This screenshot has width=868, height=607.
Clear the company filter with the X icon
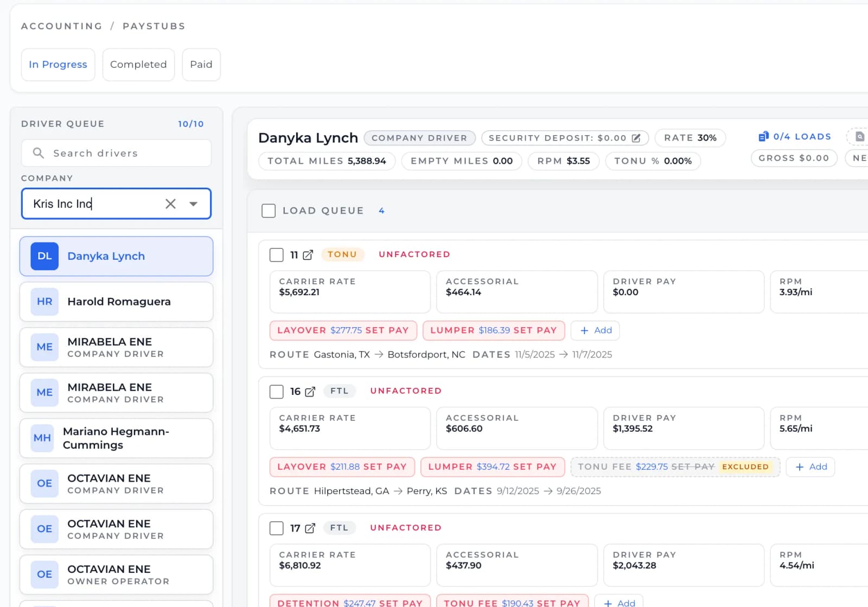[170, 203]
